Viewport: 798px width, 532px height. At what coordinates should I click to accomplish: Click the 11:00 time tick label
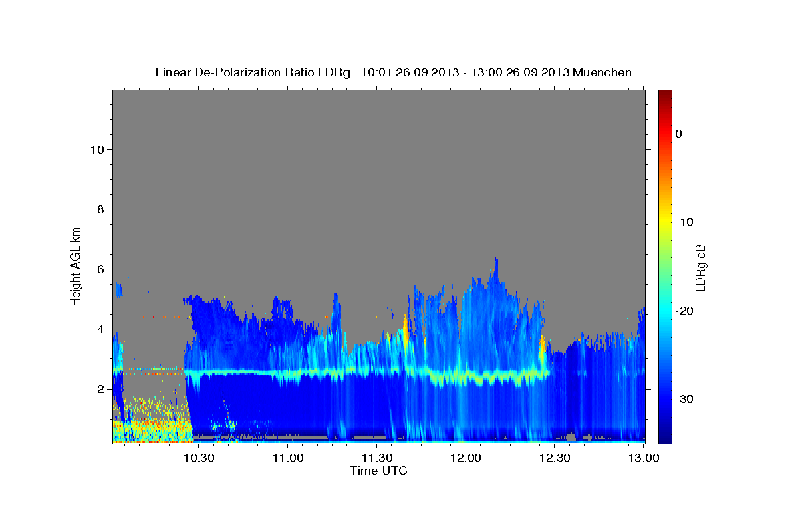pyautogui.click(x=288, y=458)
